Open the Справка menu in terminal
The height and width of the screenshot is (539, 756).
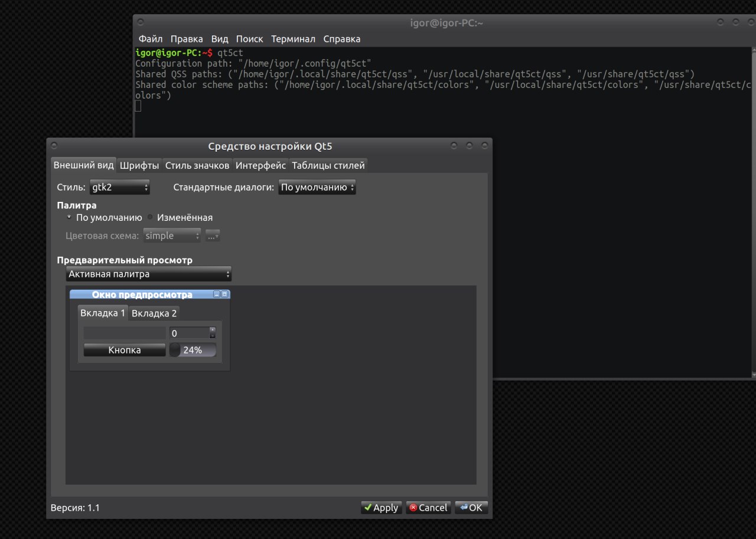341,39
